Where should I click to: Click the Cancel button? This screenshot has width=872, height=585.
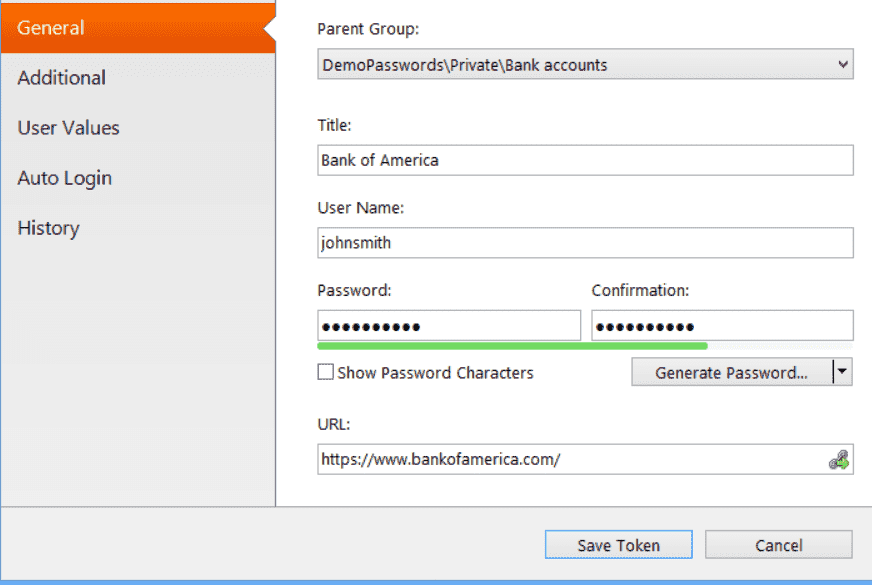point(779,545)
